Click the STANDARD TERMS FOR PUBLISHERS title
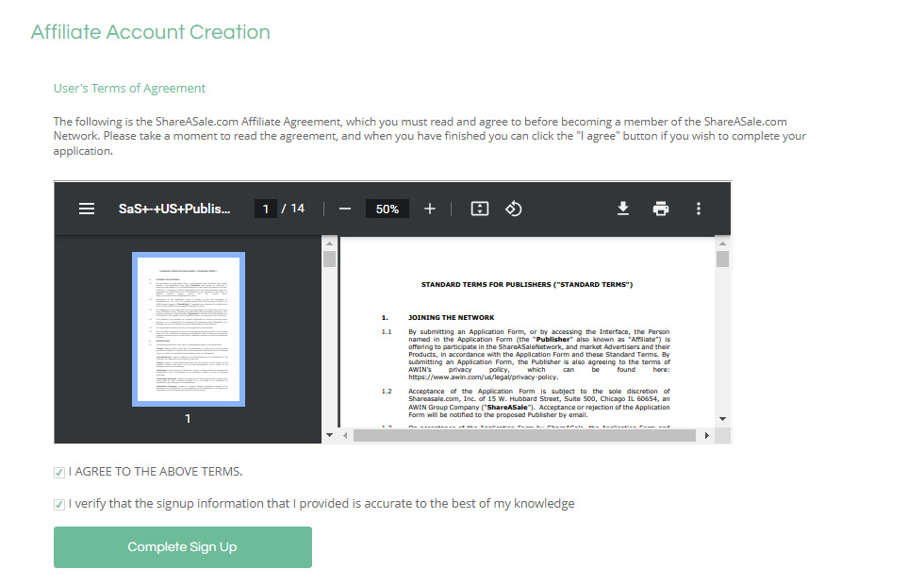The image size is (924, 586). click(x=527, y=285)
